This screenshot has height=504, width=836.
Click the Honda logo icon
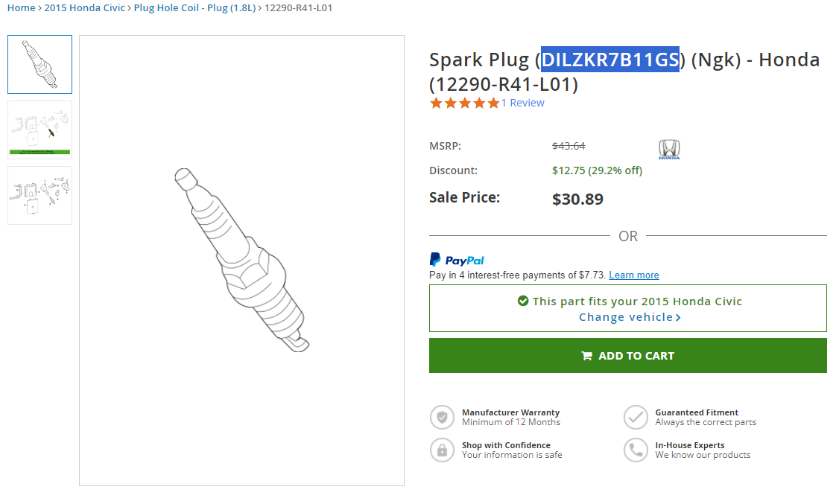coord(669,150)
